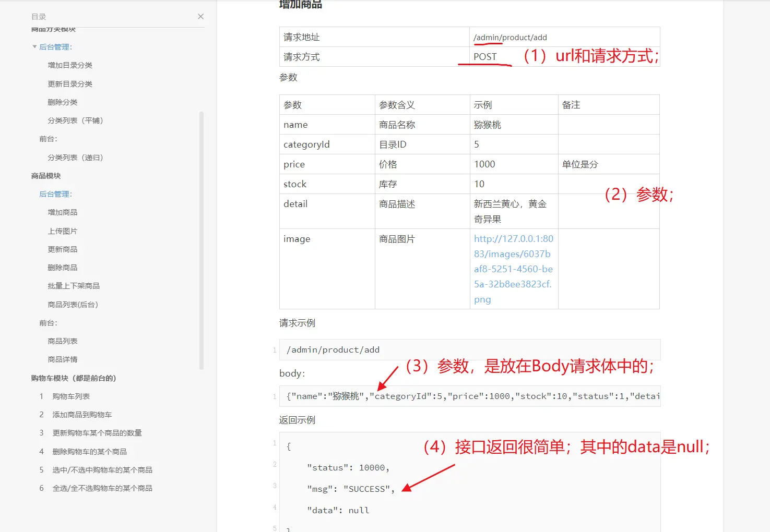Open 分类列表（递归）outline item
This screenshot has width=770, height=532.
tap(75, 158)
